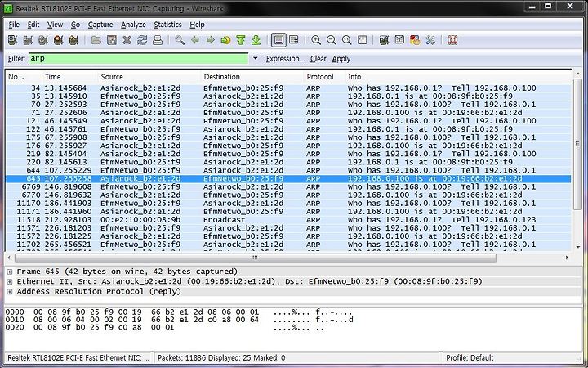Click packet list scroll-down arrow
The width and height of the screenshot is (588, 368).
click(x=577, y=247)
